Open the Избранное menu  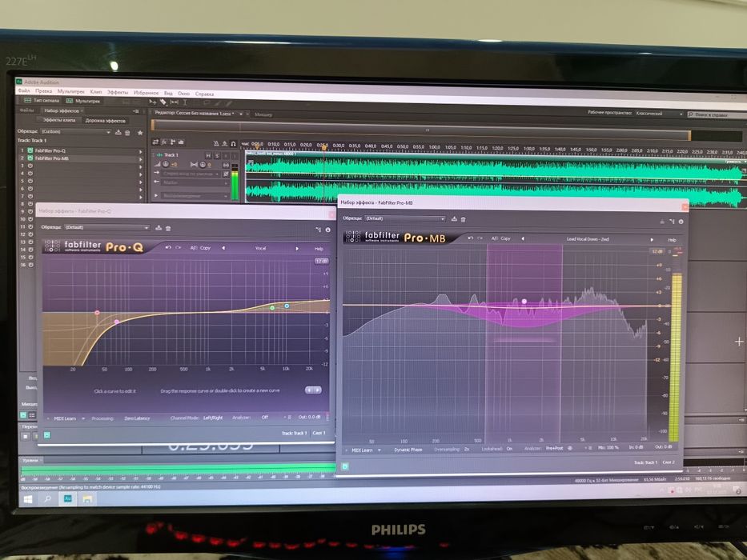point(146,92)
